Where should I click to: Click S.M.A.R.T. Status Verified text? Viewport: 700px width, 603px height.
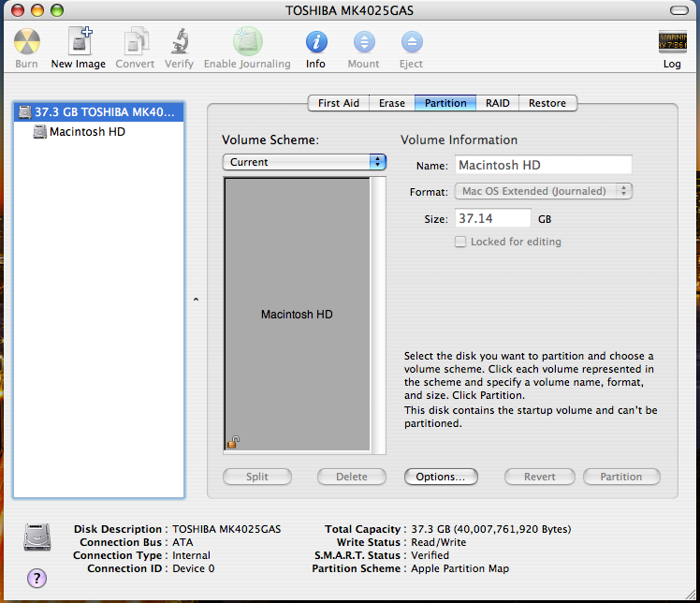430,555
